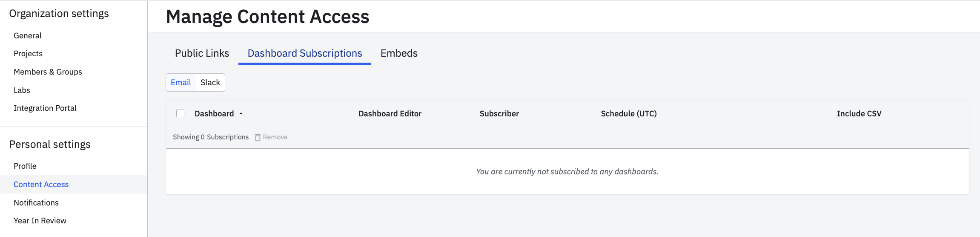Open the Integration Portal page

tap(45, 108)
